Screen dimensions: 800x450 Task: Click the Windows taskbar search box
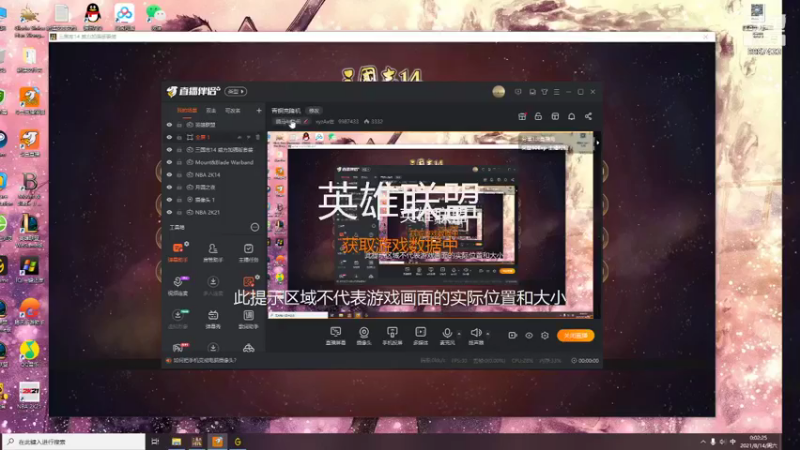pyautogui.click(x=74, y=441)
